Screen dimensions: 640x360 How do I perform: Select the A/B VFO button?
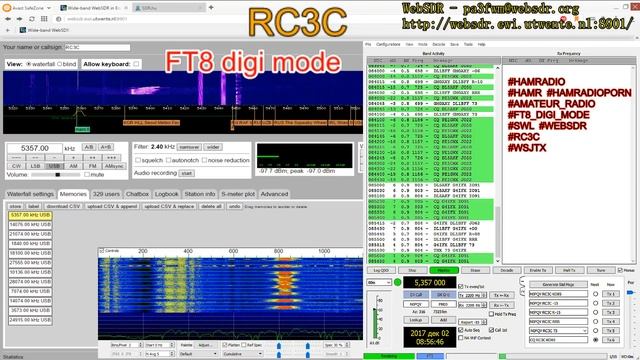pyautogui.click(x=88, y=147)
